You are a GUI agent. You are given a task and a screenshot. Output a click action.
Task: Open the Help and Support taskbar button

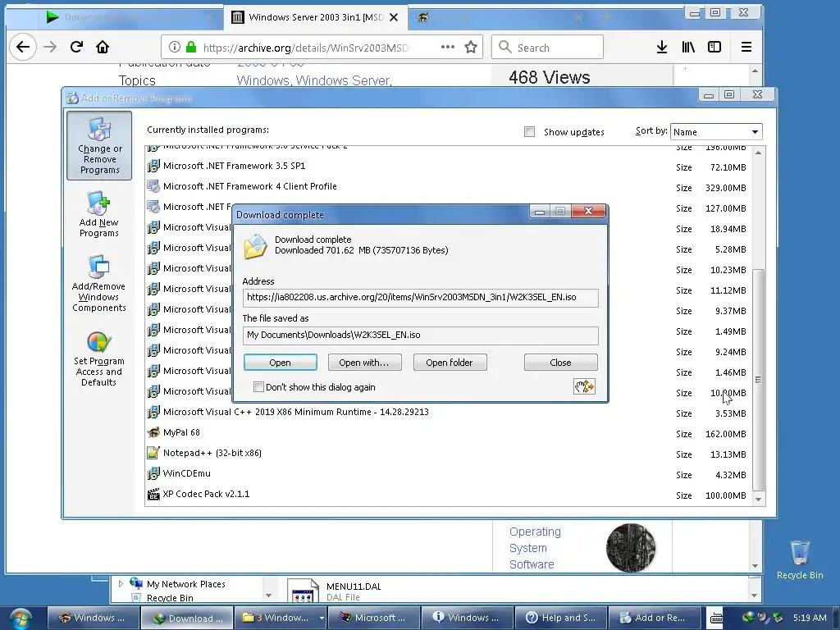(559, 618)
